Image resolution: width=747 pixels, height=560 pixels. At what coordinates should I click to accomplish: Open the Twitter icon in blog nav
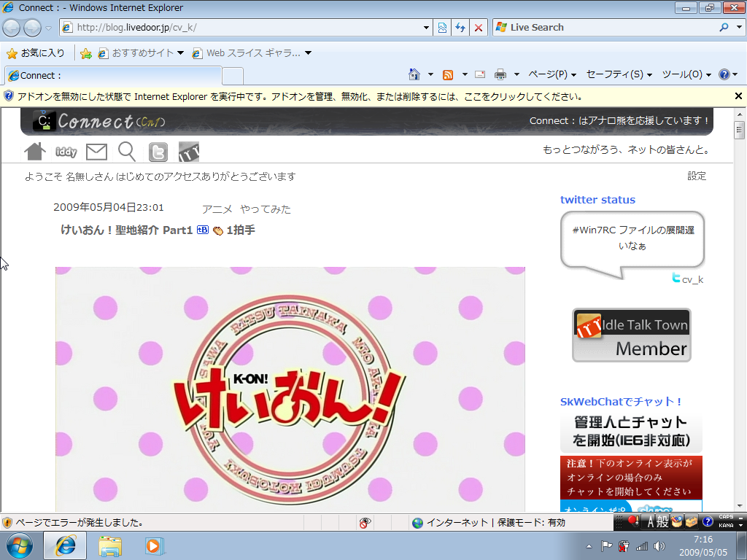pyautogui.click(x=158, y=152)
